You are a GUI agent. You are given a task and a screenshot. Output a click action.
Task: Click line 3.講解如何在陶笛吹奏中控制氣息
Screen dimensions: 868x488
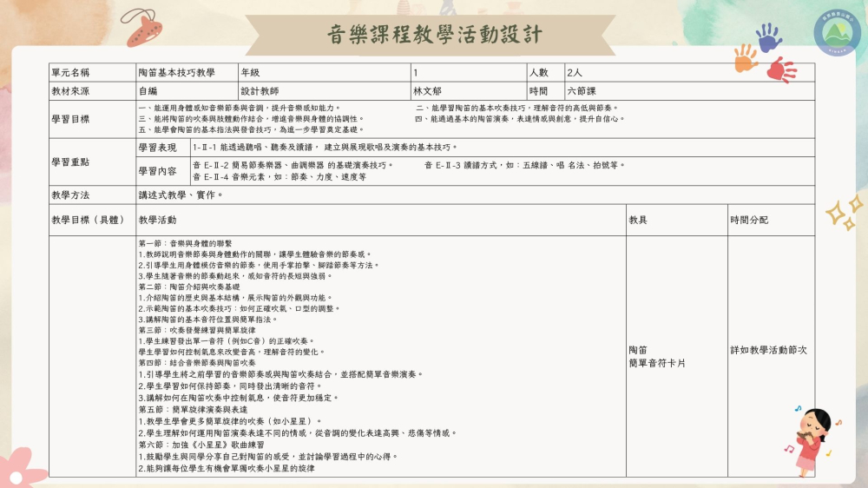point(239,398)
